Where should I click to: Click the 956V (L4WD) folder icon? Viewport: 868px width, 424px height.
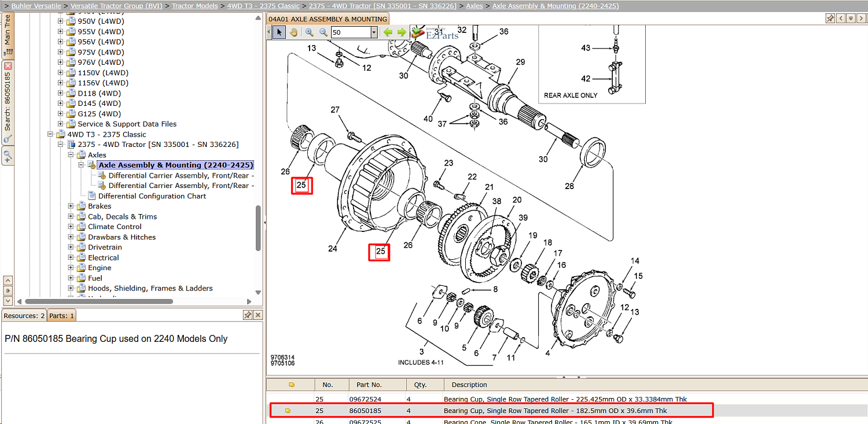tap(71, 42)
